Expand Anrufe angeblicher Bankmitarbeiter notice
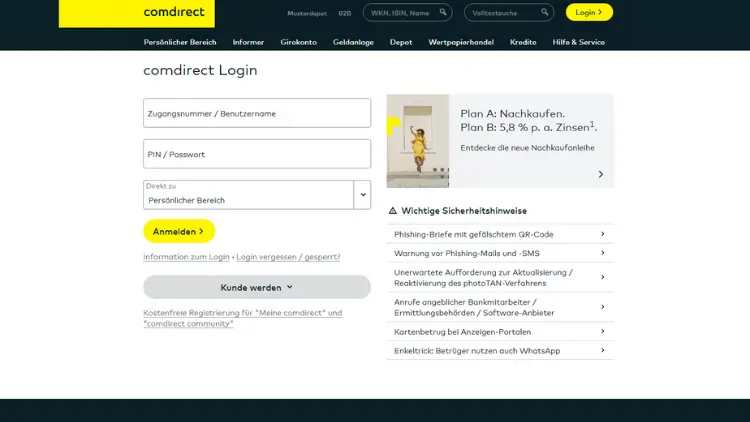This screenshot has height=422, width=750. [500, 307]
